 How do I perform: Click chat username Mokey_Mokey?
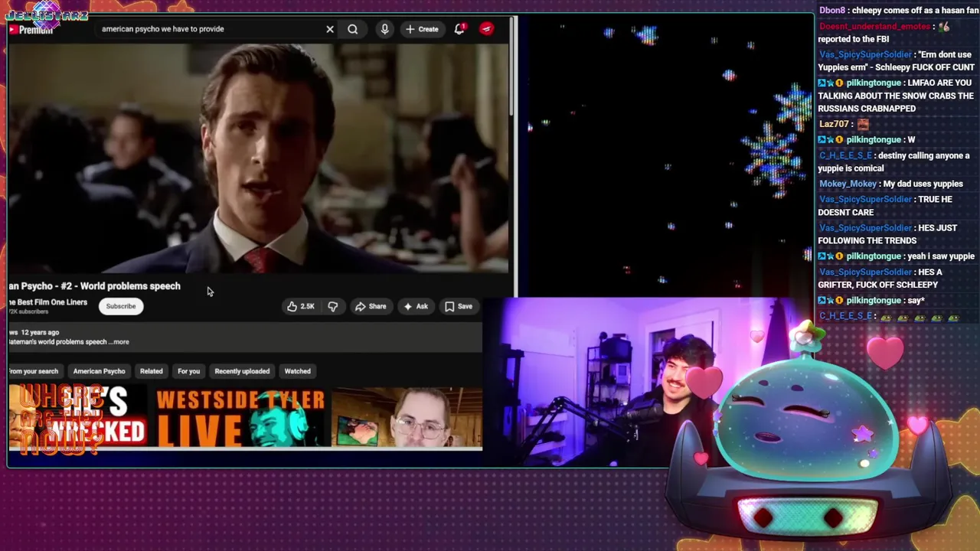tap(848, 184)
